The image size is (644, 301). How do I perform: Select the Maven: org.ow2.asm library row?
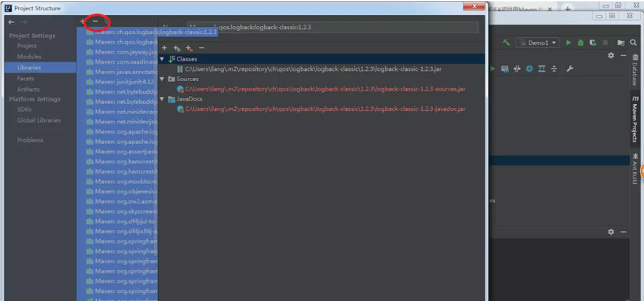point(117,202)
